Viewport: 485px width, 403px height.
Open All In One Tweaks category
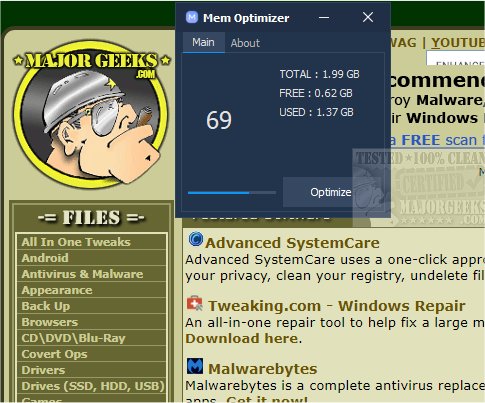coord(91,242)
